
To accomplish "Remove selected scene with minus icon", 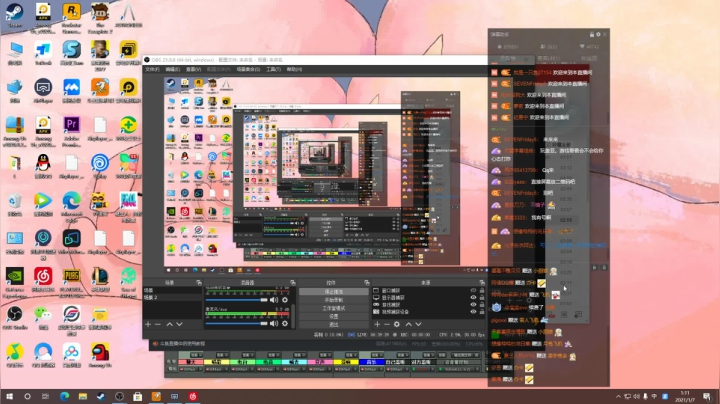I will (x=158, y=324).
